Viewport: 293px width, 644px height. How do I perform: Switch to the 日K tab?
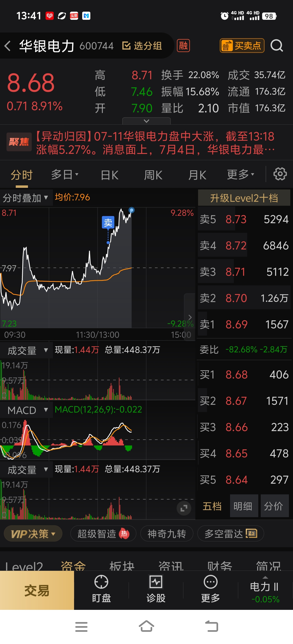(110, 175)
